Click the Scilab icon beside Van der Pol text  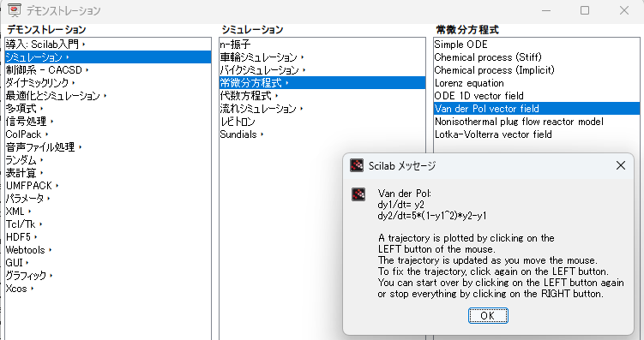click(x=358, y=194)
